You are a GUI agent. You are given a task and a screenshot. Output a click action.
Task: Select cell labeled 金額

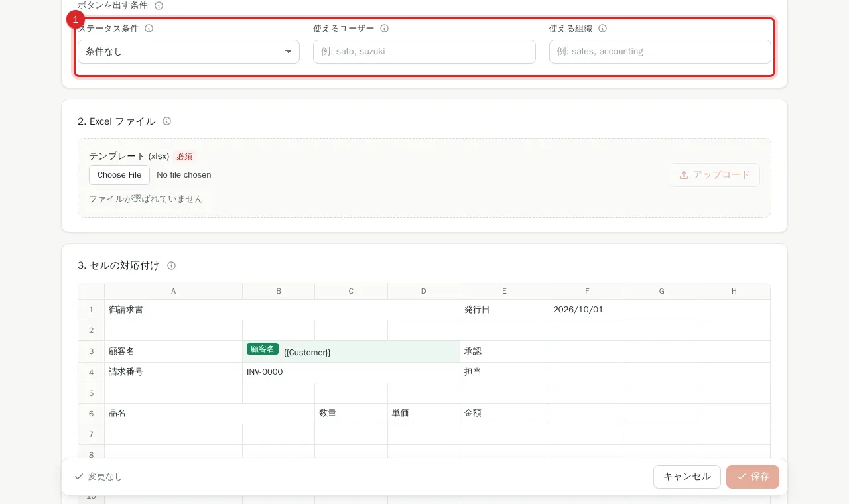coord(505,413)
